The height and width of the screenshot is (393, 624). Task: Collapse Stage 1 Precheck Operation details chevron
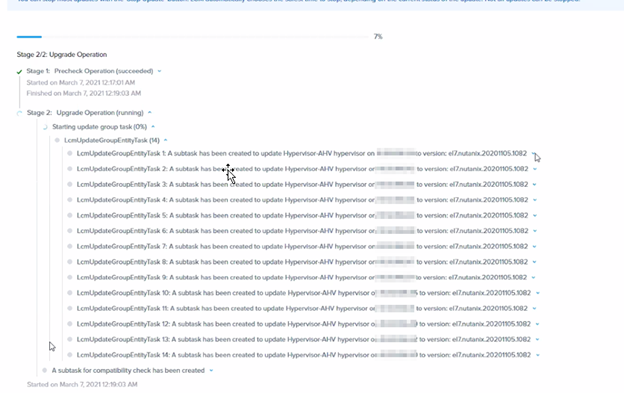coord(160,71)
